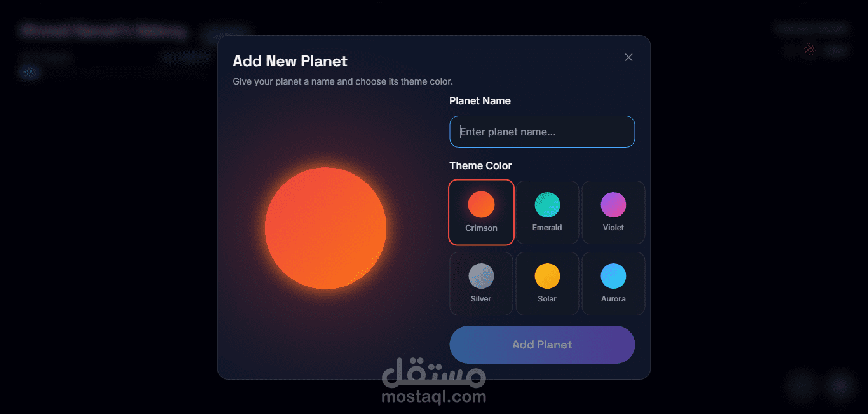Click the blurred red dot in top-right header
This screenshot has width=868, height=414.
tap(810, 50)
